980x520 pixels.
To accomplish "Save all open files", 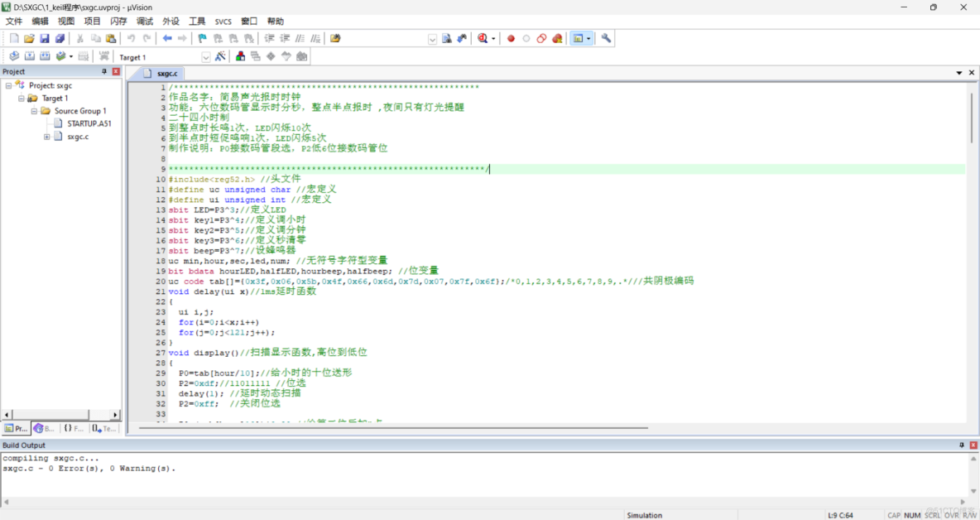I will (x=60, y=39).
